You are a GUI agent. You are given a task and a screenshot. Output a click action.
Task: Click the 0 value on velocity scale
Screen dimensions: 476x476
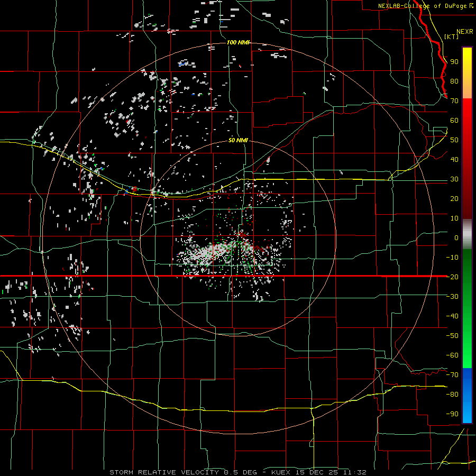pos(456,237)
